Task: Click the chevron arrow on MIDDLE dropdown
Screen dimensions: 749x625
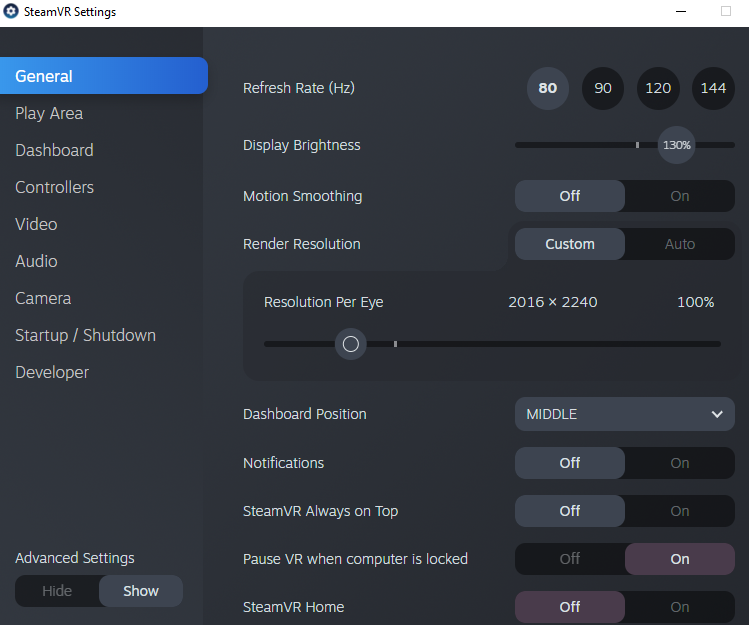Action: pos(717,414)
